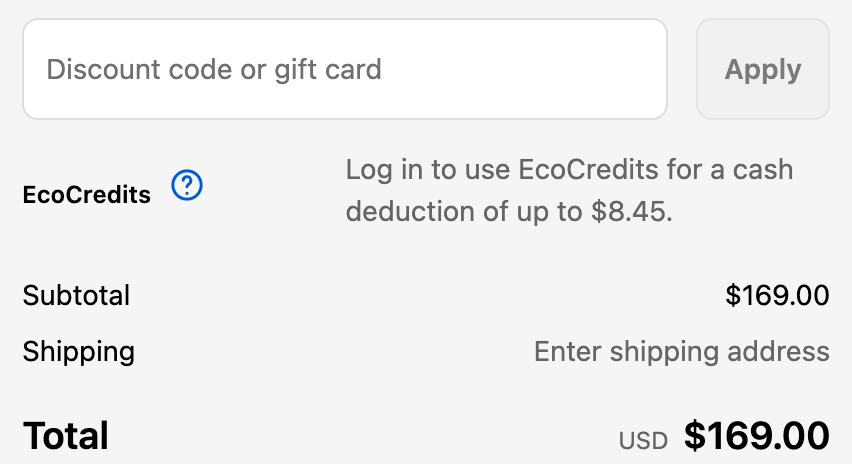This screenshot has width=852, height=464.
Task: Click the EcoCredits help question mark icon
Action: [x=187, y=186]
